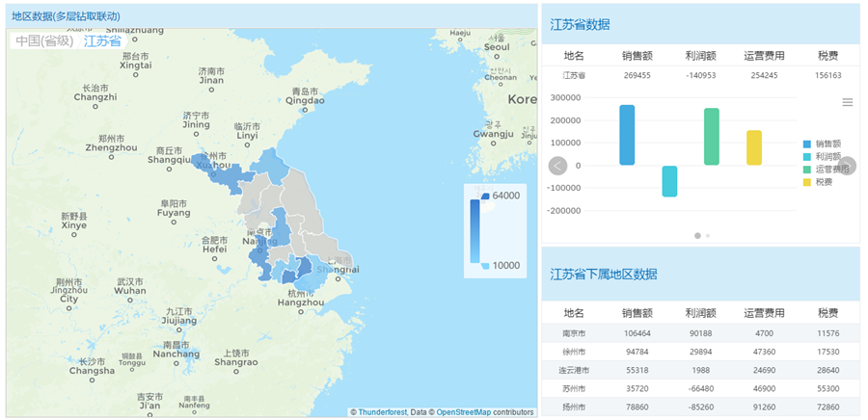Image resolution: width=868 pixels, height=420 pixels.
Task: Click the green 运营费用 bar
Action: coord(712,137)
